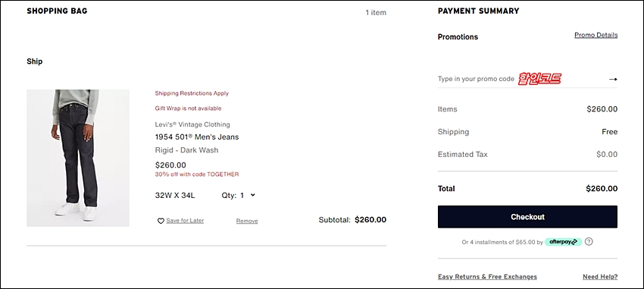
Task: Open Easy Returns & Free Exchanges link
Action: pyautogui.click(x=487, y=277)
